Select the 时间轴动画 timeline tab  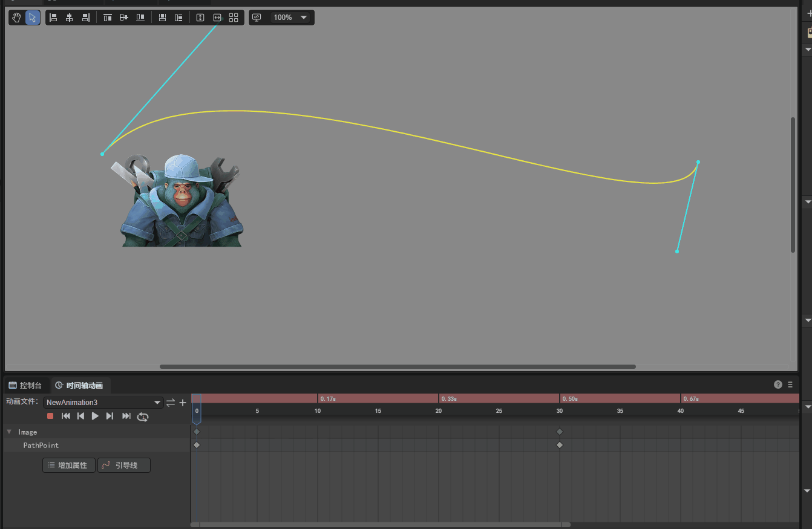coord(79,385)
